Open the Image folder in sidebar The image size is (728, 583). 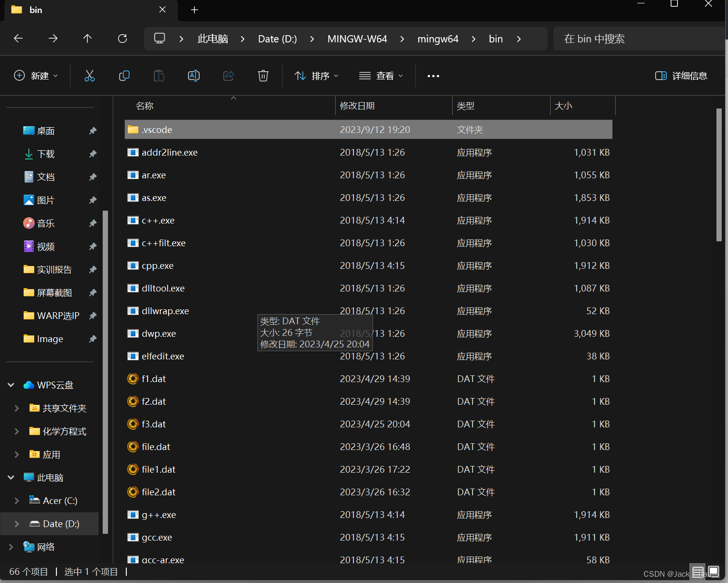(43, 339)
